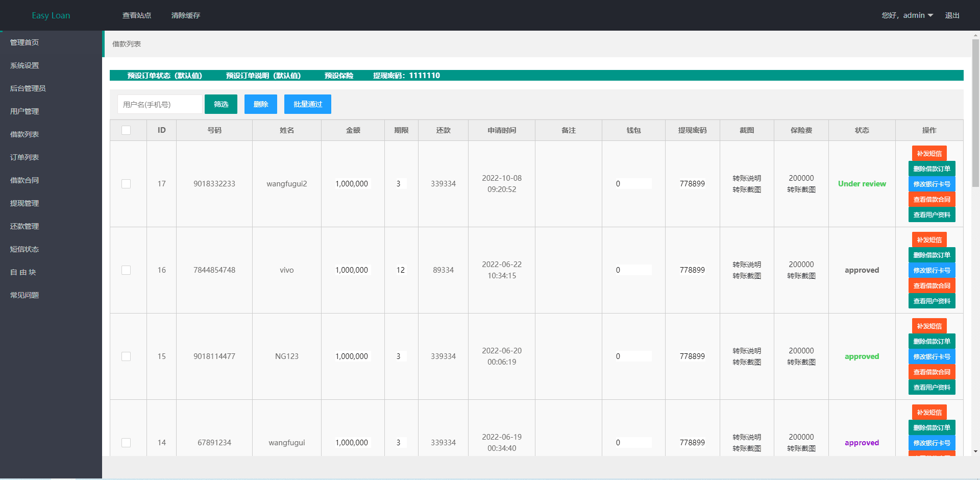Click the vertical scrollbar thumb
This screenshot has width=980, height=480.
[x=975, y=112]
